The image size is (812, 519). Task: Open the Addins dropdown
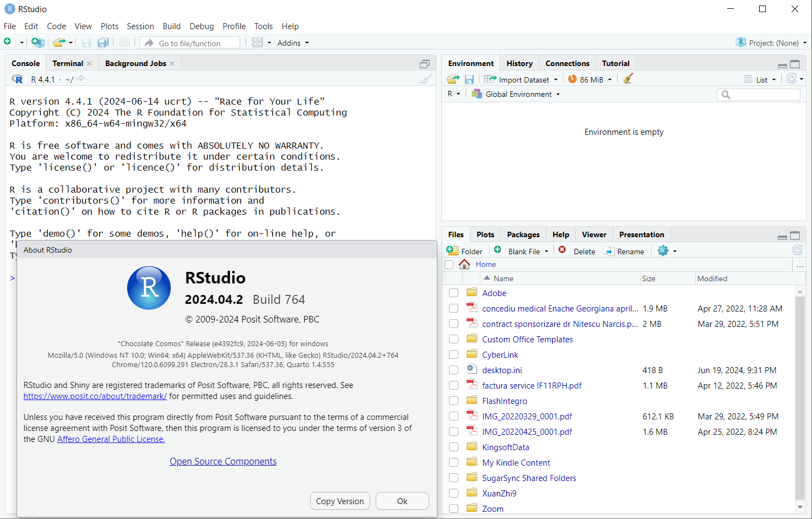293,43
